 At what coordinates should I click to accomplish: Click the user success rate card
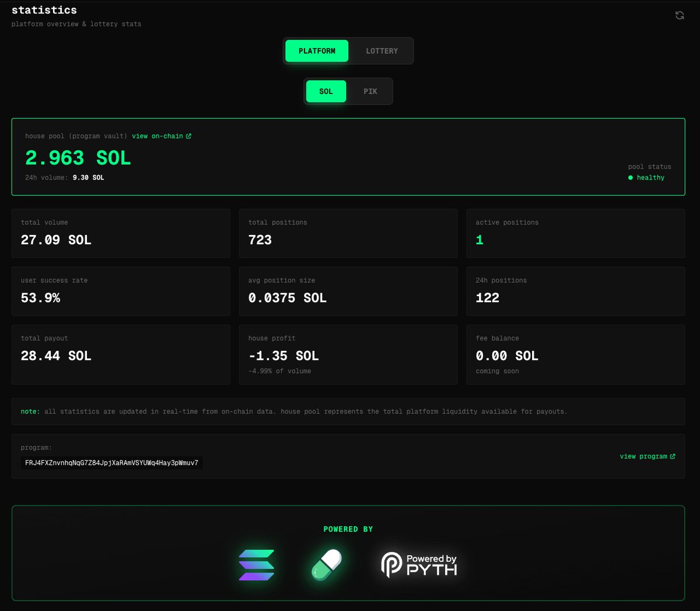121,291
